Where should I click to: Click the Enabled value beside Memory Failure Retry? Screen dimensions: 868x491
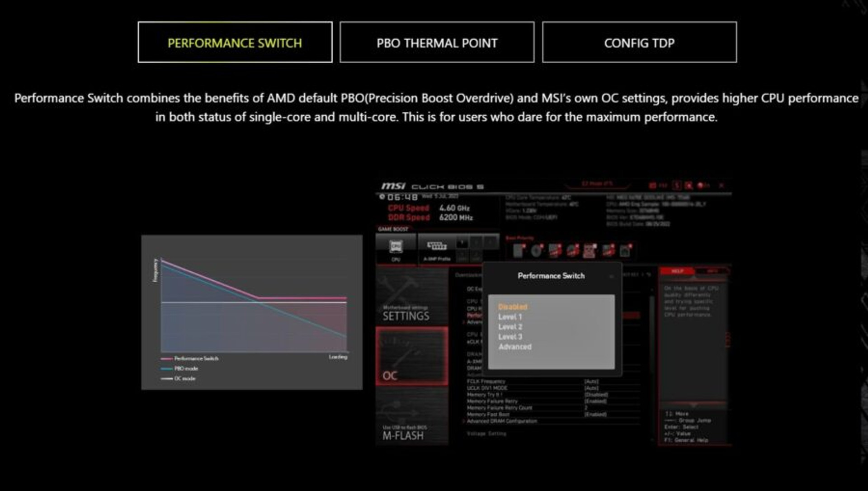[595, 401]
